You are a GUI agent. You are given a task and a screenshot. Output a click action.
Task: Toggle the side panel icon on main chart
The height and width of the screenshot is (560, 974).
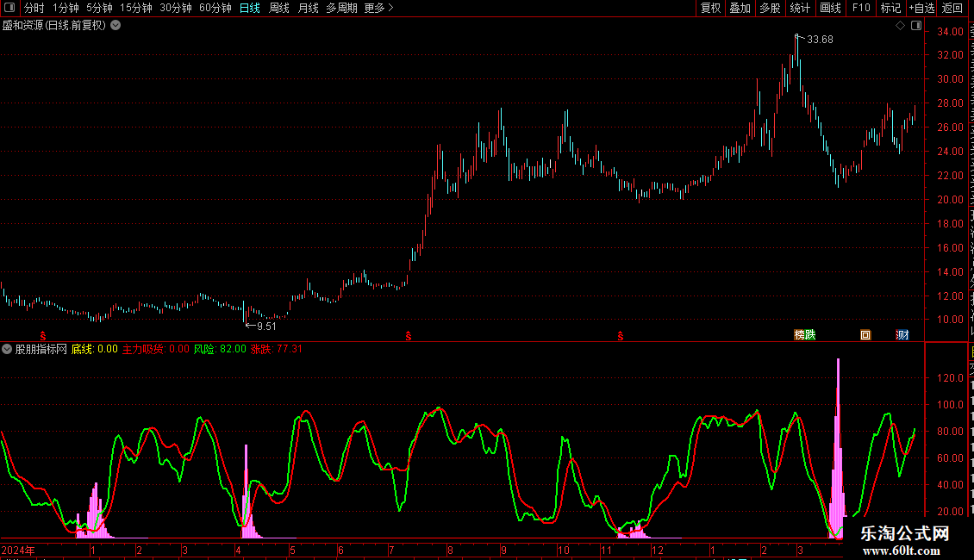916,26
